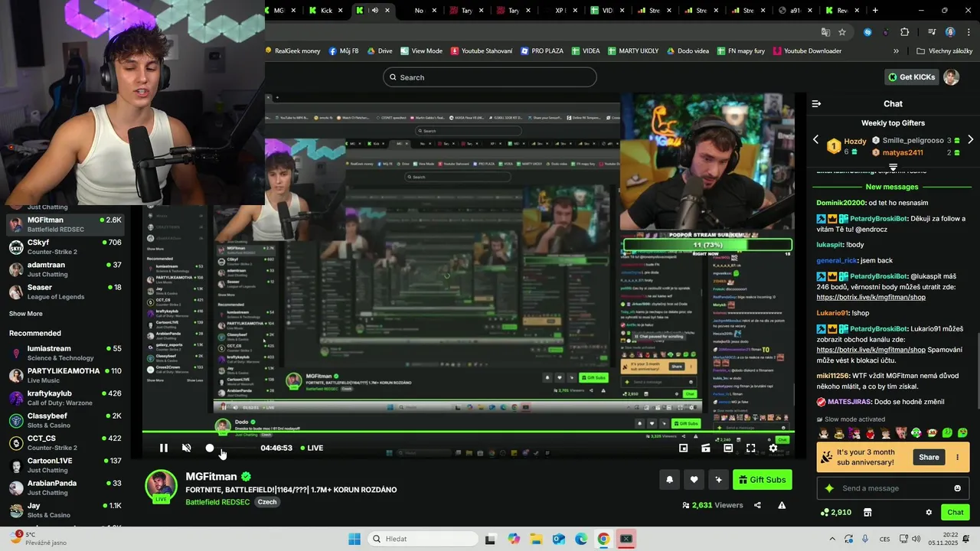Open ArabianPanda recommended channel
980x551 pixels.
66,487
